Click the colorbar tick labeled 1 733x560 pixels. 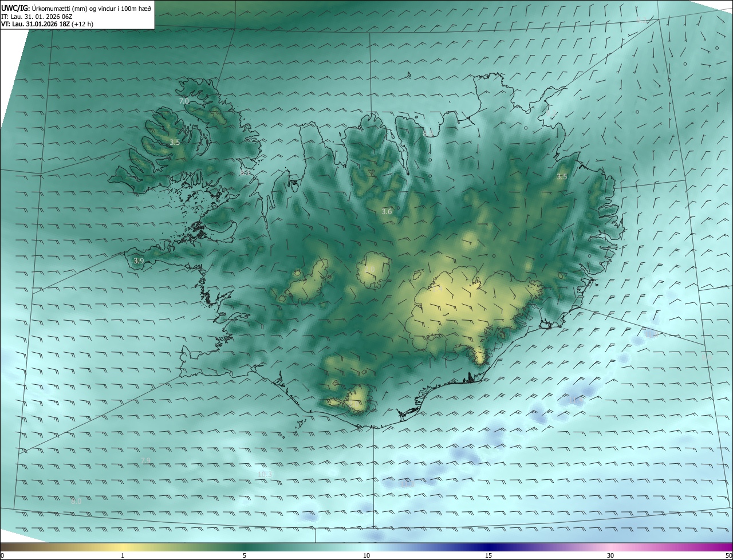point(123,555)
